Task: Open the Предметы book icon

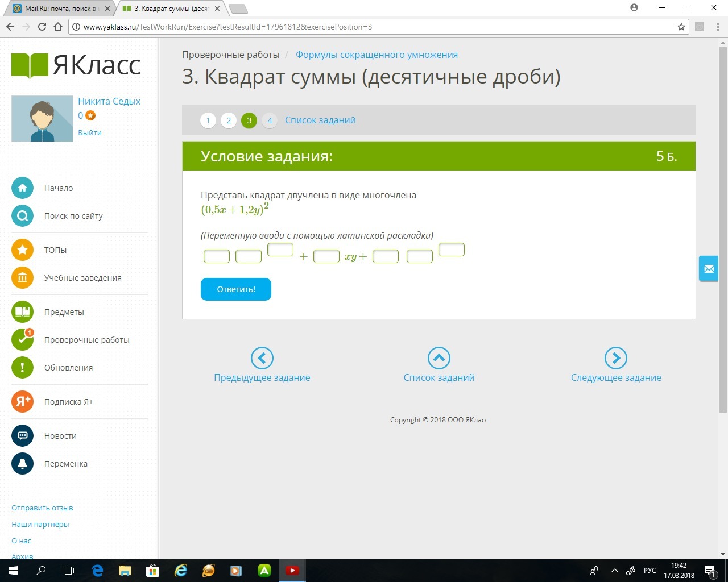Action: pos(22,312)
